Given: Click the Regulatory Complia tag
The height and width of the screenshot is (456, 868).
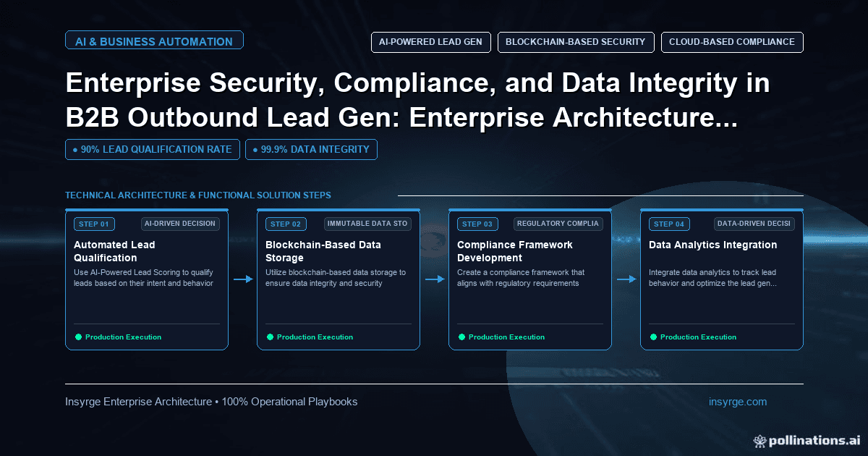Looking at the screenshot, I should coord(558,224).
